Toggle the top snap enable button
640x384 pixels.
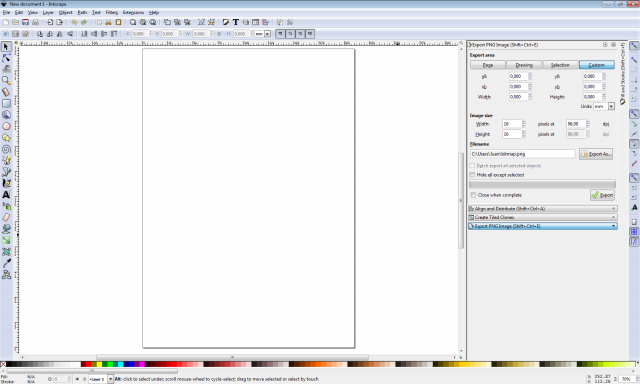(x=634, y=46)
